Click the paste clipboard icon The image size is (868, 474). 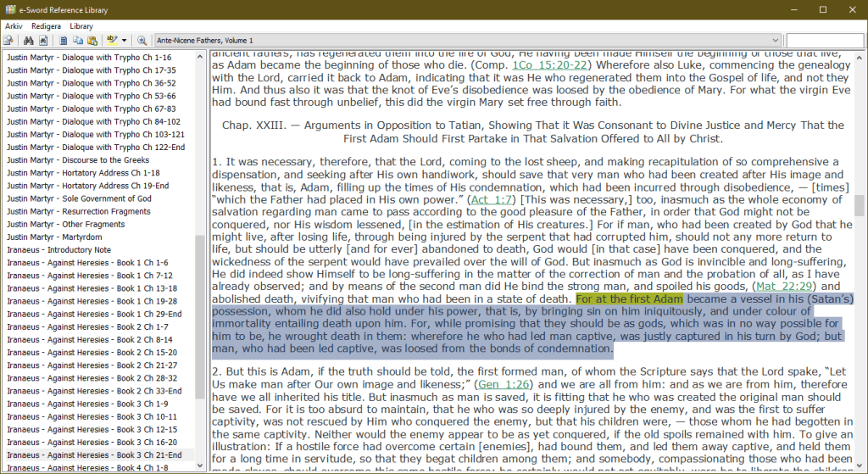(x=92, y=40)
